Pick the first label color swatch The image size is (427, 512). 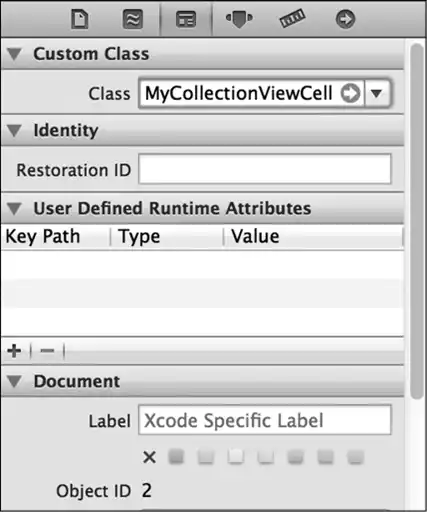tap(176, 457)
